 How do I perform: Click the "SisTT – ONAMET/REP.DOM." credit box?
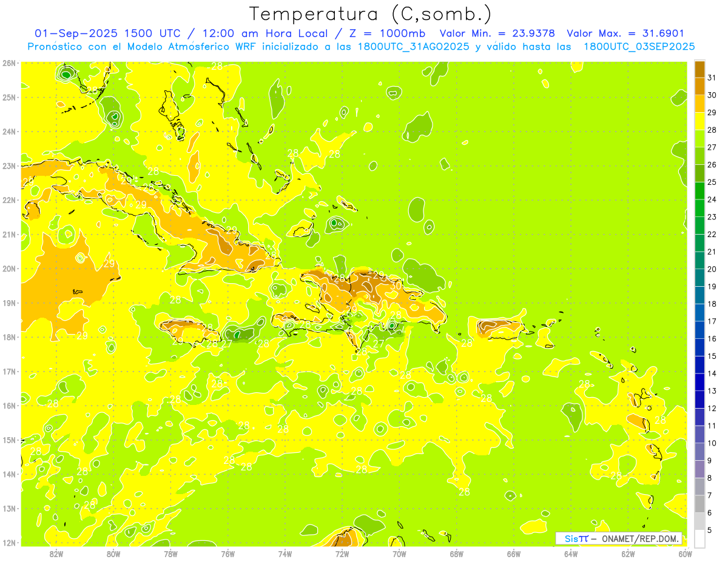tap(619, 538)
